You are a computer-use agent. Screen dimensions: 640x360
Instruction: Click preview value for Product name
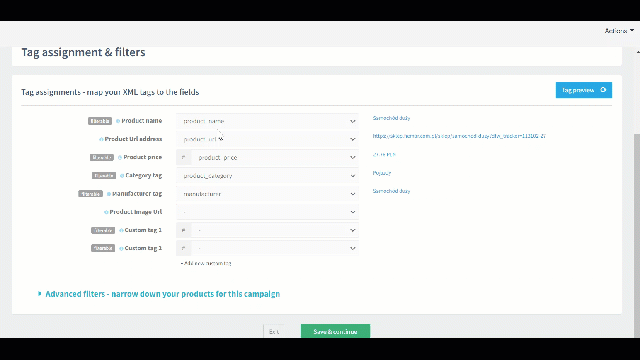pyautogui.click(x=391, y=118)
